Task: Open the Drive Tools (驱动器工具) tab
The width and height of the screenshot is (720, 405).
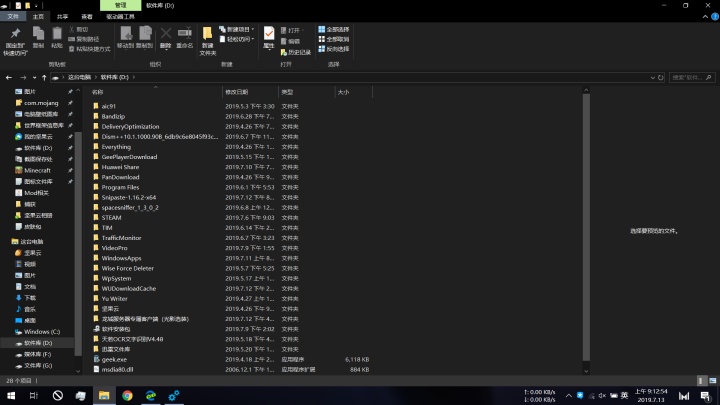Action: [x=120, y=17]
